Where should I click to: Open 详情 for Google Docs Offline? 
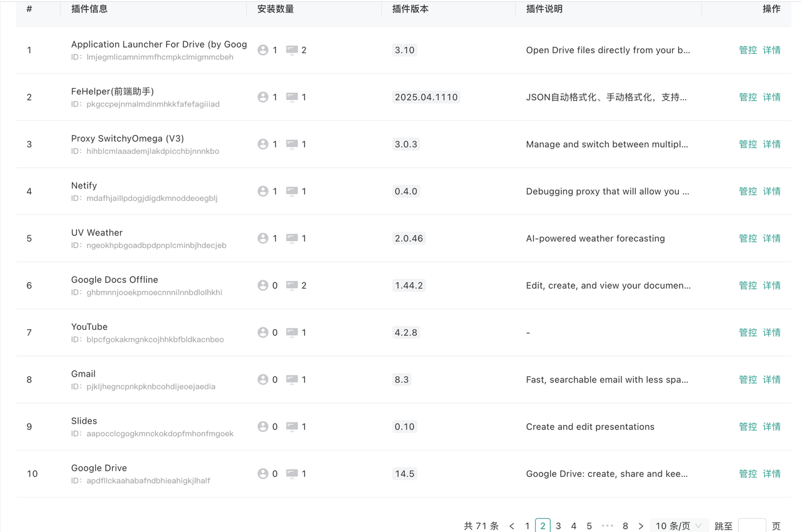772,285
